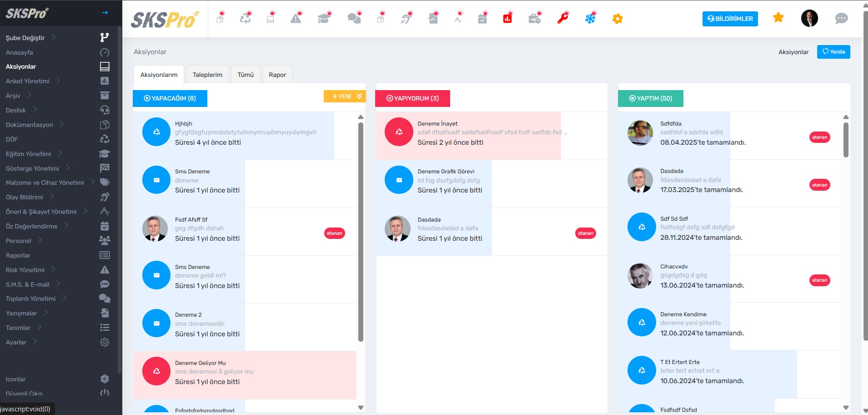Viewport: 868px width, 415px height.
Task: Click the recycle icon beside DÖF in the sidebar
Action: 105,139
